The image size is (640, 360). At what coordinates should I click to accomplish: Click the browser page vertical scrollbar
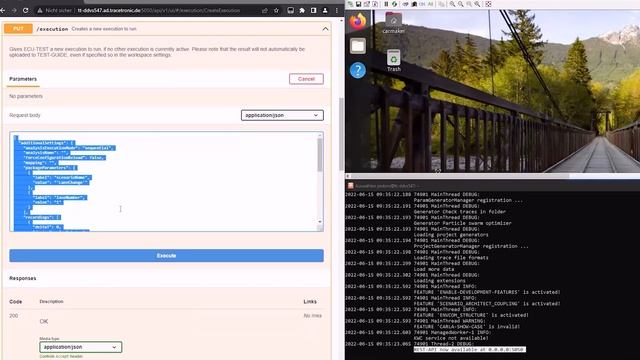(341, 135)
